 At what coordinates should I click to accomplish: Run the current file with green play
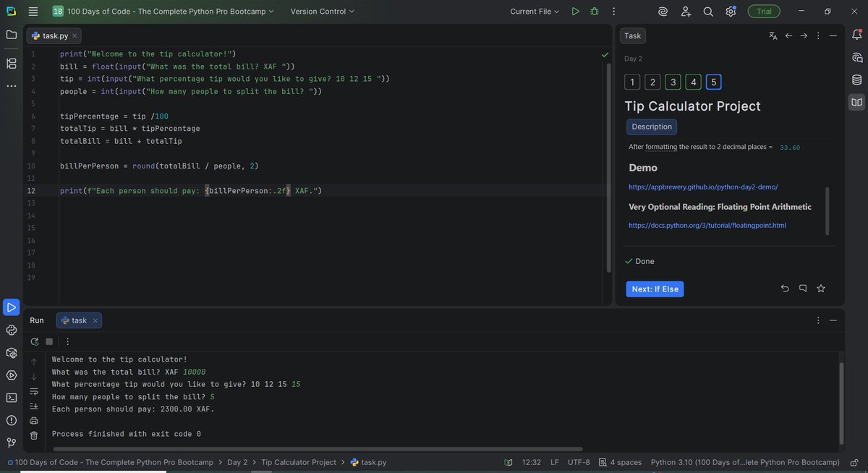coord(575,12)
